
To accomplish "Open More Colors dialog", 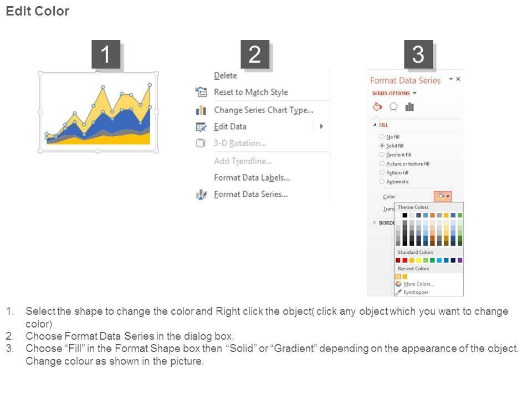I will pos(418,284).
